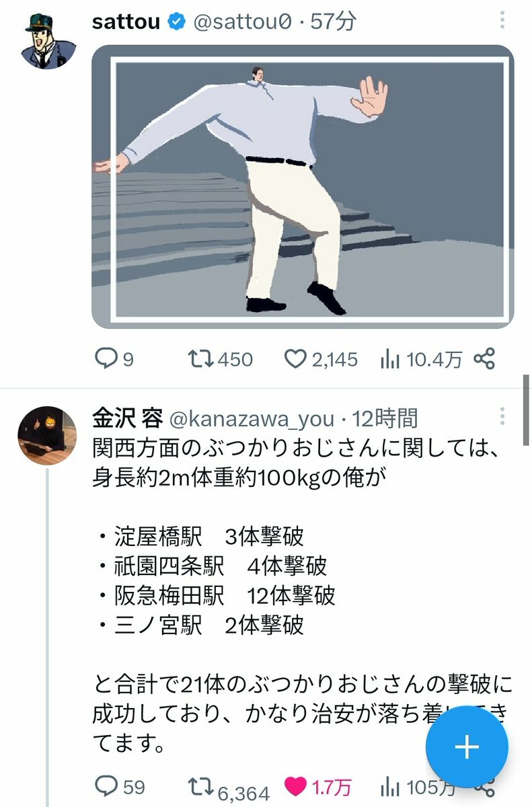
Task: Click sattou's verified badge
Action: tap(176, 22)
